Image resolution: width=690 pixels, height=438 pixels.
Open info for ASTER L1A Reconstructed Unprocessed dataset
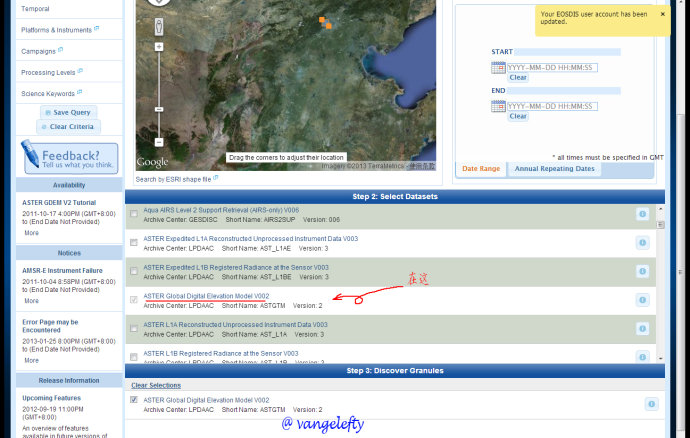(642, 328)
